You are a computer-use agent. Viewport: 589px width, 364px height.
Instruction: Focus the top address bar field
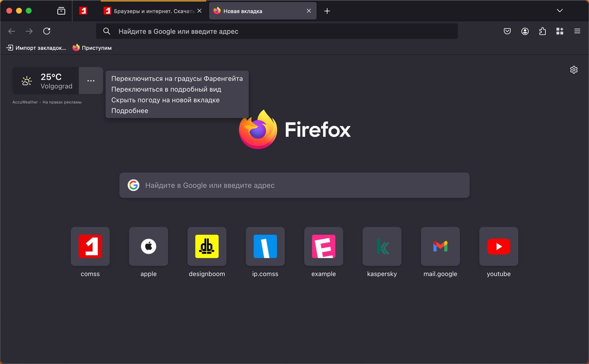click(277, 31)
